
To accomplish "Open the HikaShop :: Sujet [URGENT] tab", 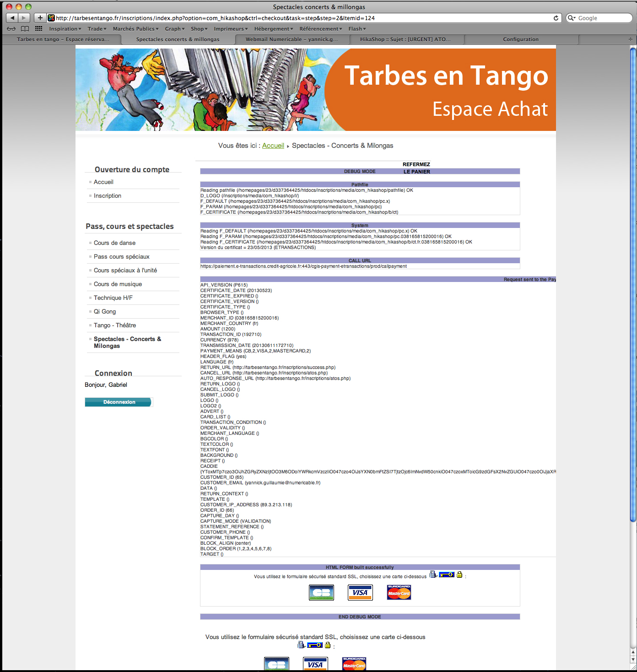I will click(x=405, y=39).
